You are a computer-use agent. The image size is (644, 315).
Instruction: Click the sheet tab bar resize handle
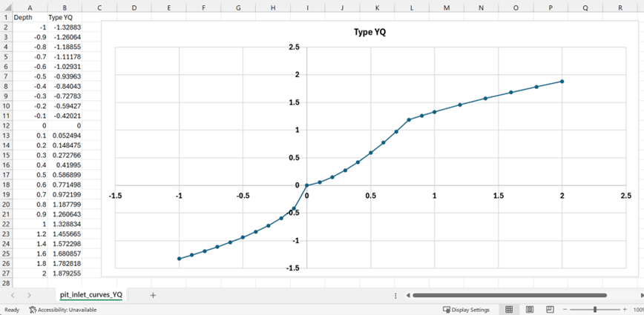(396, 295)
